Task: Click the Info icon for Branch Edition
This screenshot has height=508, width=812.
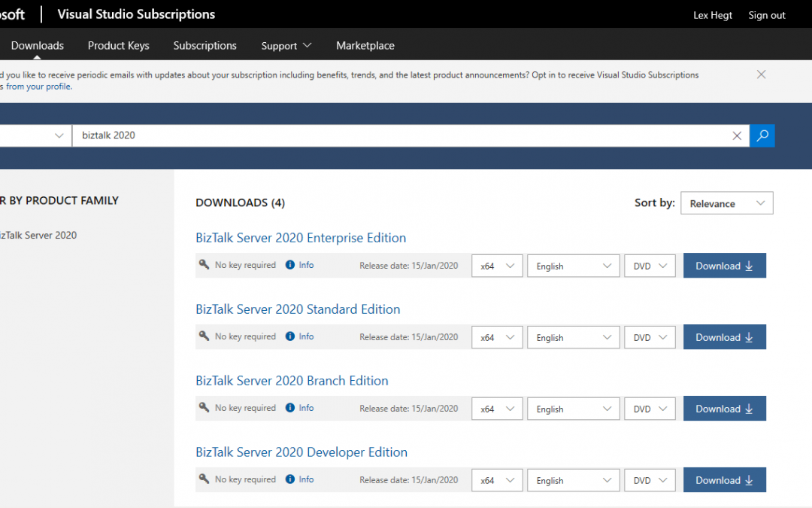Action: 290,408
